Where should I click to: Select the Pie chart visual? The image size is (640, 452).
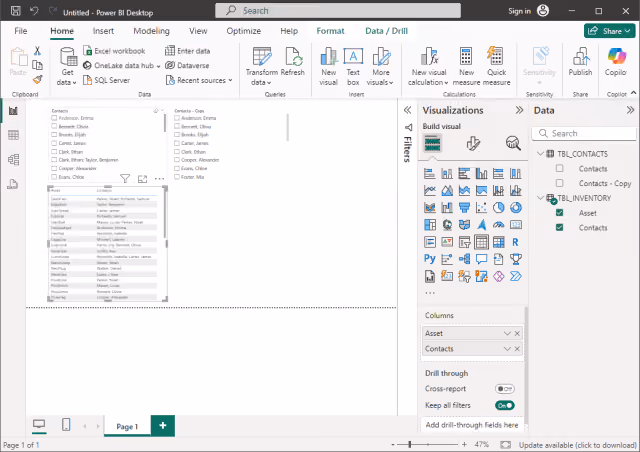coord(498,207)
